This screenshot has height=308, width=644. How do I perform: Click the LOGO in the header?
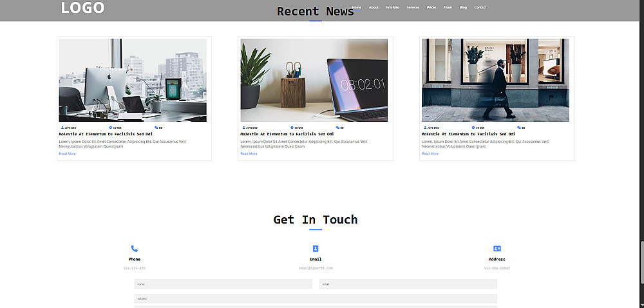[x=82, y=8]
